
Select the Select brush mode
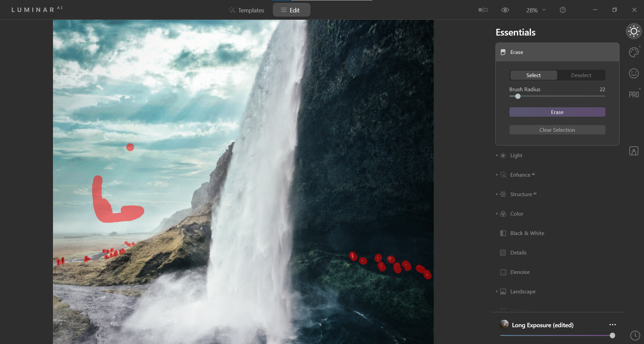[x=533, y=75]
